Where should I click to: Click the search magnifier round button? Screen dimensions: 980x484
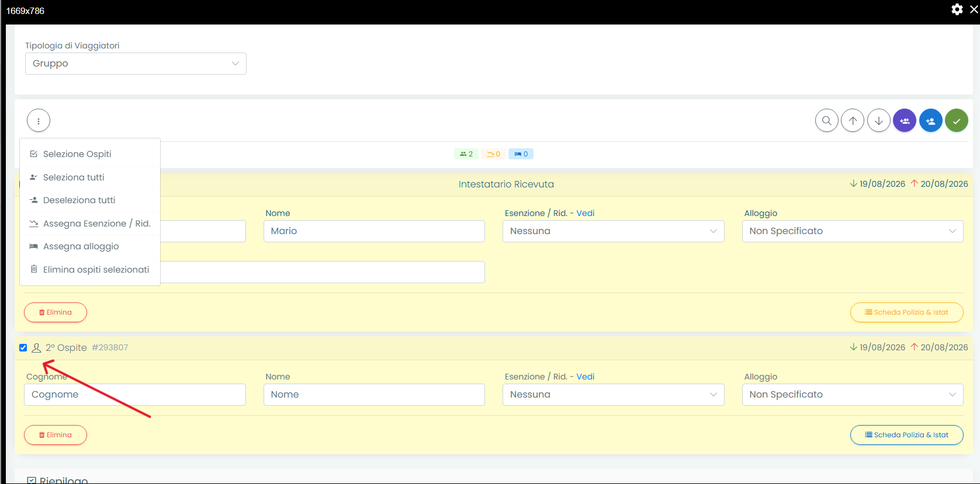pyautogui.click(x=827, y=121)
